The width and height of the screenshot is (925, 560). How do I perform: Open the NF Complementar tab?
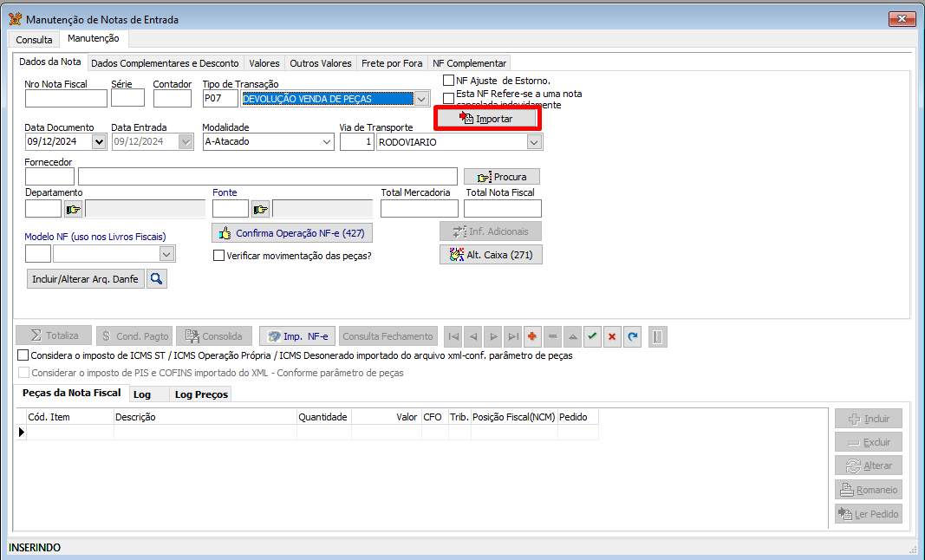(x=470, y=63)
